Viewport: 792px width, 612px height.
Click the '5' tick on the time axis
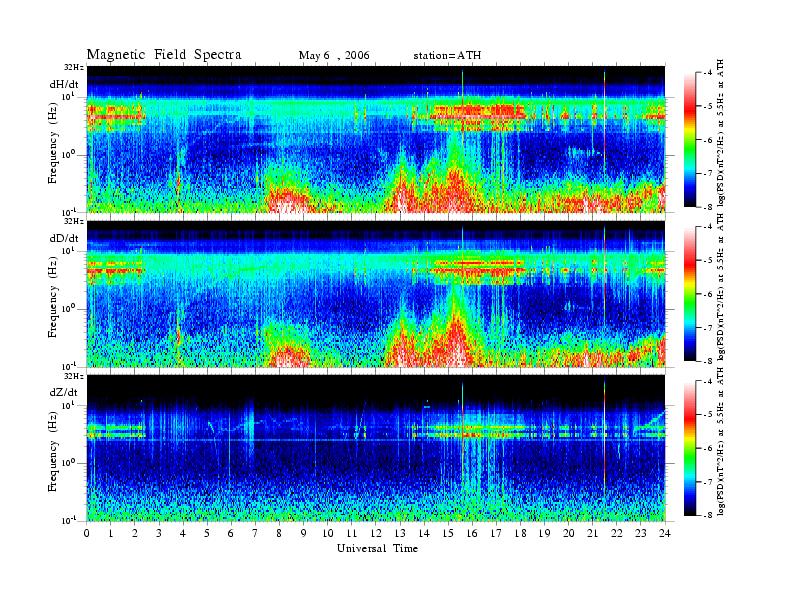(x=207, y=533)
